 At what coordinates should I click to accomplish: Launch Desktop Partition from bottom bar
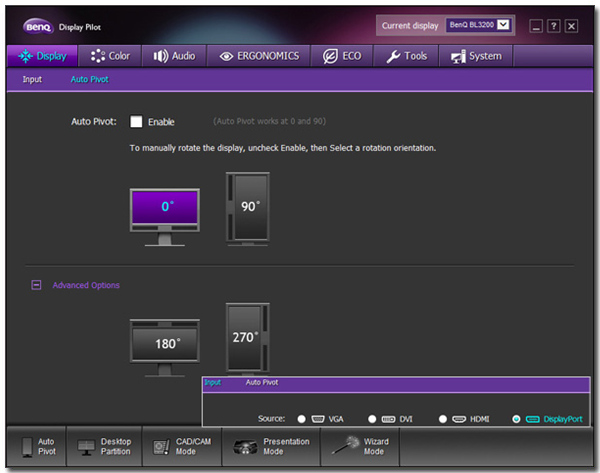104,446
